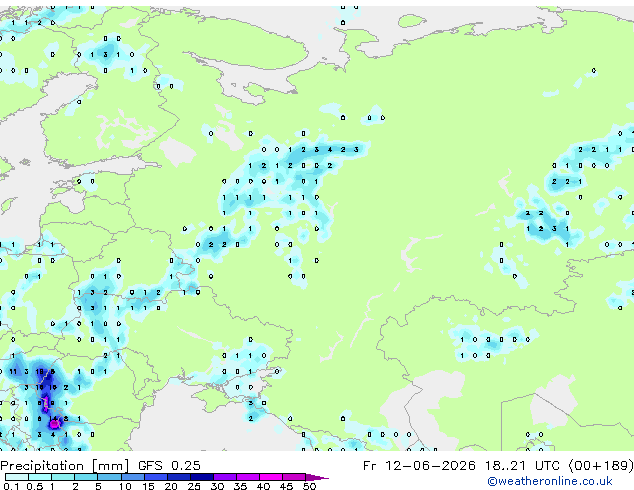Select the 45–50 mm legend swatch
This screenshot has width=634, height=490.
[x=294, y=477]
